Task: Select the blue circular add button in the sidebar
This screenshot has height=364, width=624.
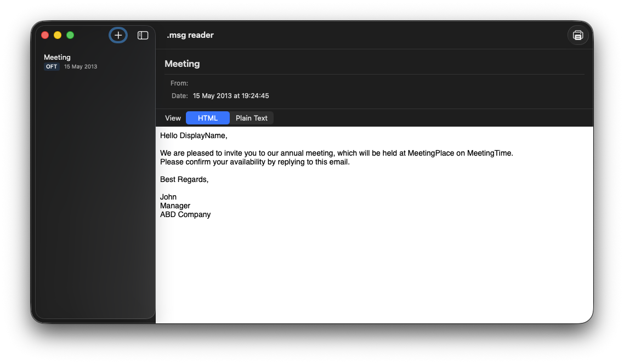Action: (x=118, y=35)
